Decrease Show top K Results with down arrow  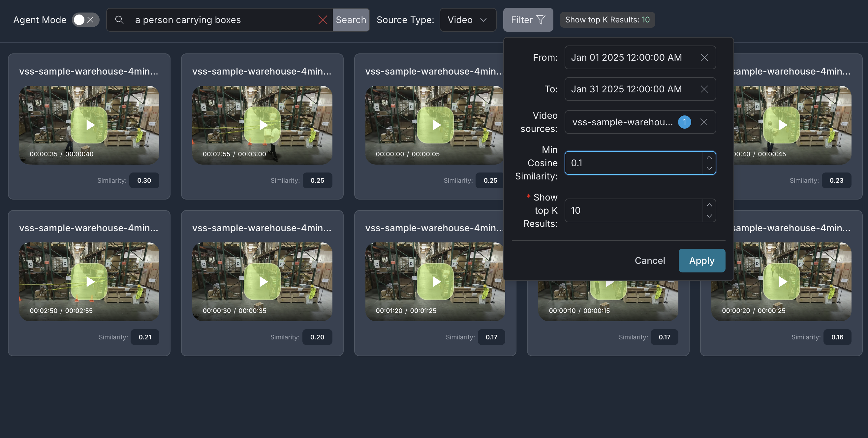[710, 216]
